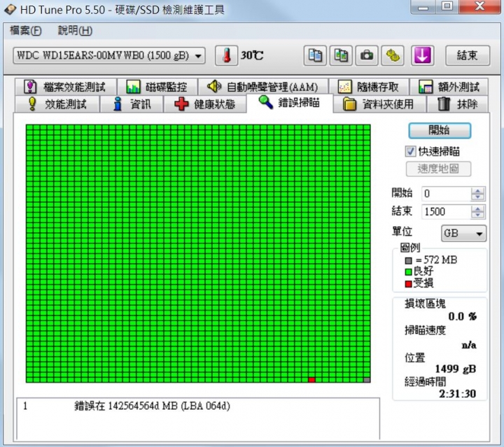Click the 30℃ temperature reading
Viewport: 504px width, 447px height.
click(x=252, y=55)
